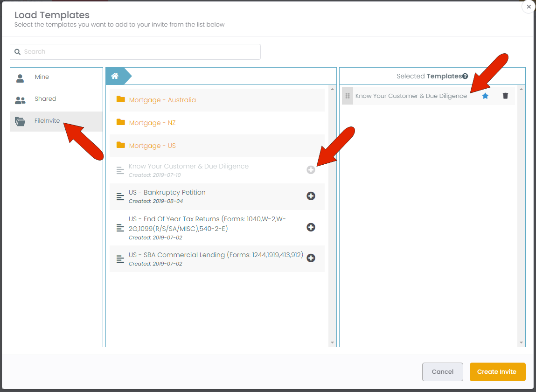Image resolution: width=536 pixels, height=392 pixels.
Task: Click Selected Templates help question mark
Action: pyautogui.click(x=465, y=76)
